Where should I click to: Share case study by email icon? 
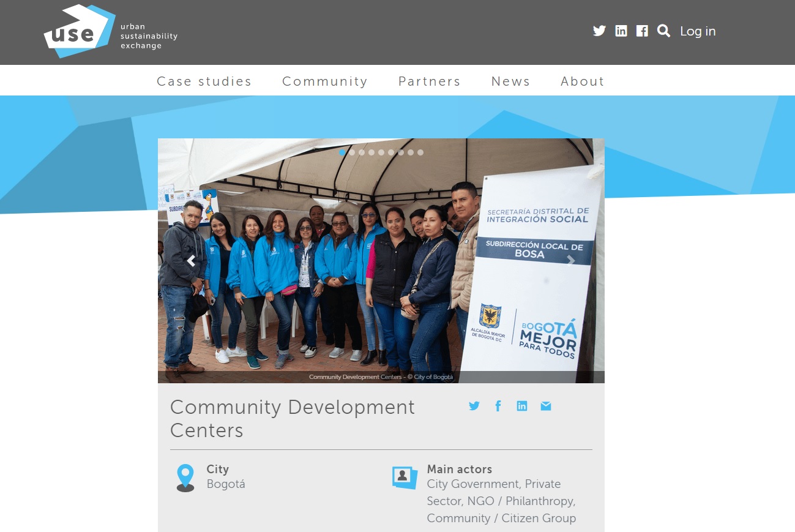(546, 406)
